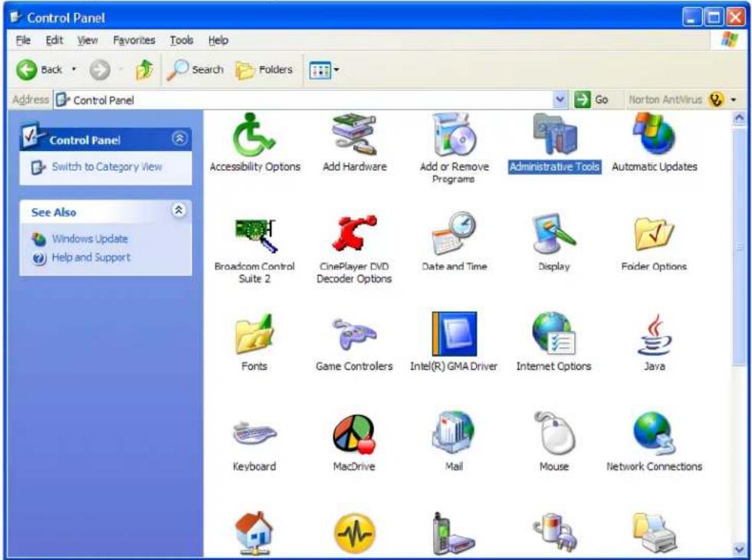The width and height of the screenshot is (752, 560).
Task: Click the house network setup icon
Action: pos(254,533)
